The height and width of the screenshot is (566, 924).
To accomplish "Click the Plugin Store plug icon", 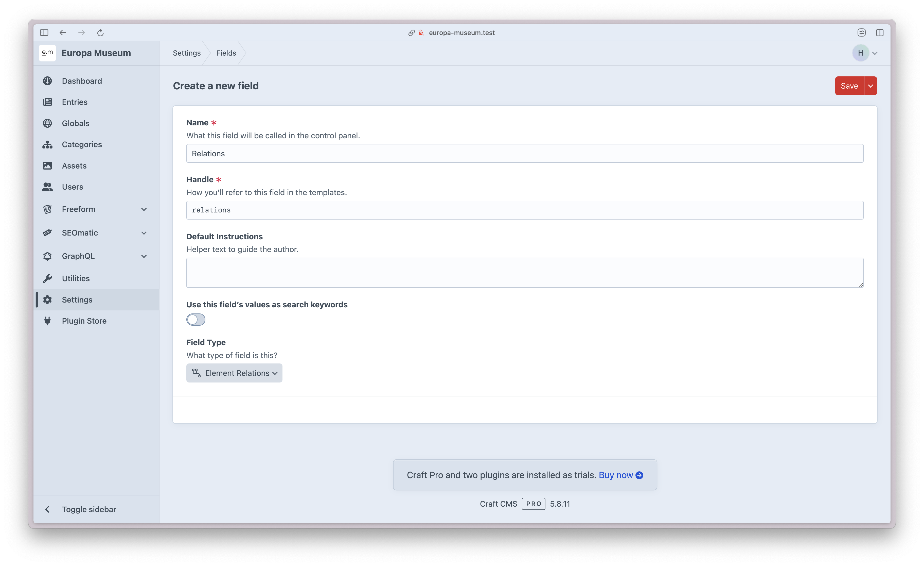I will click(47, 321).
